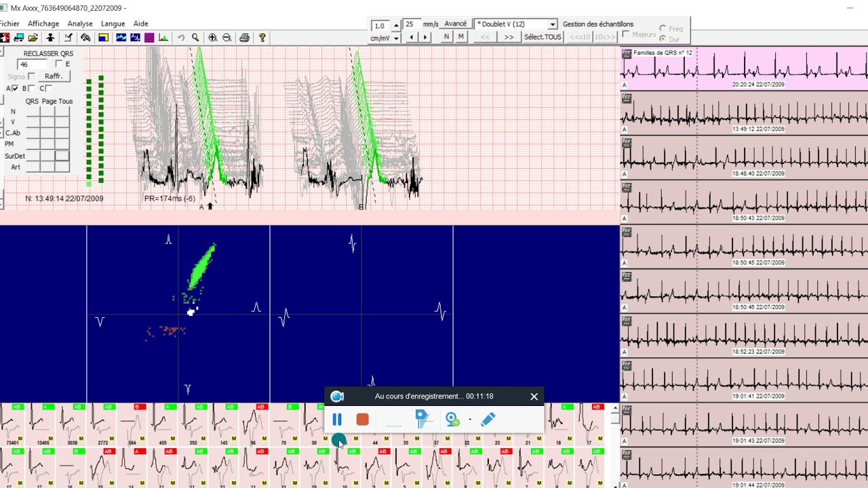
Task: Open the Analyse menu
Action: 80,24
